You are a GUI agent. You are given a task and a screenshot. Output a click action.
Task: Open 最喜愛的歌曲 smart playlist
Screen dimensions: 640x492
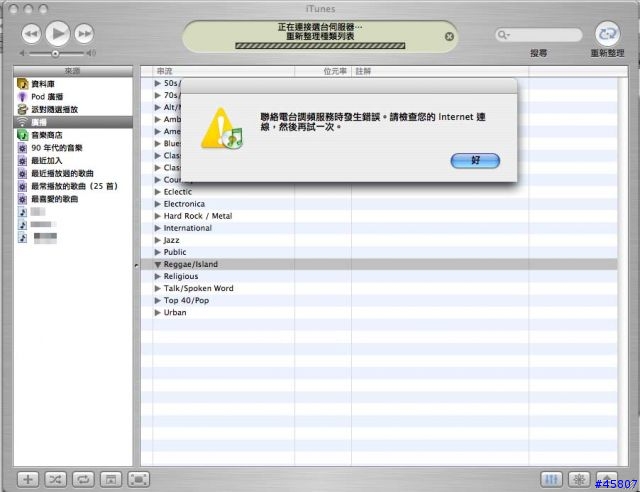(73, 199)
